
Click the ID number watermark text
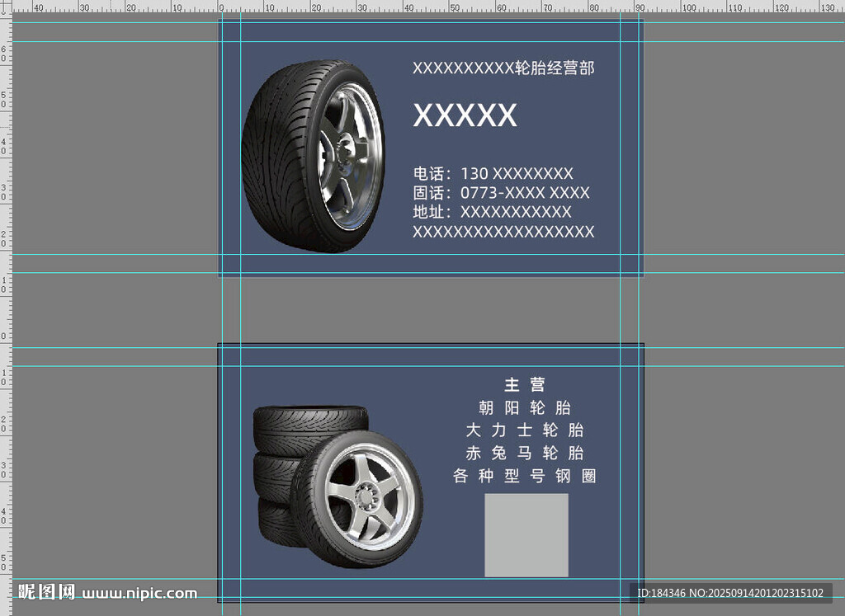[x=729, y=593]
